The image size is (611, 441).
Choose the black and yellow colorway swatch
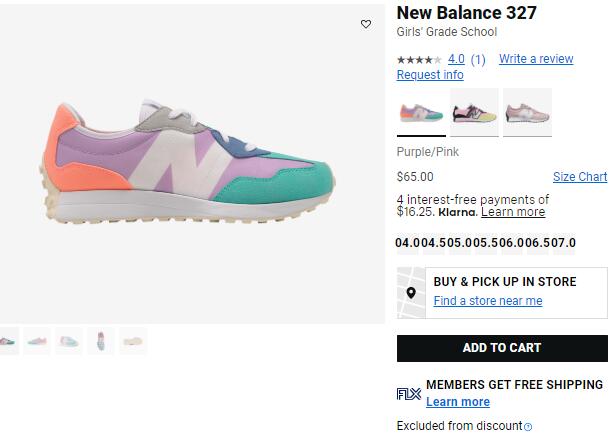point(474,112)
